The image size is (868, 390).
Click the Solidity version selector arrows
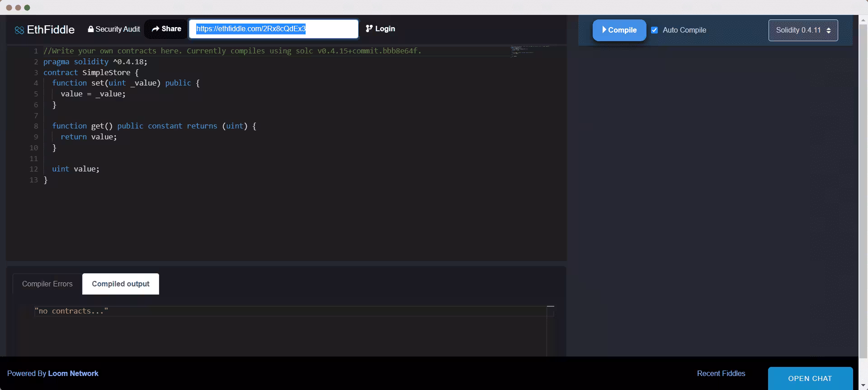tap(829, 30)
